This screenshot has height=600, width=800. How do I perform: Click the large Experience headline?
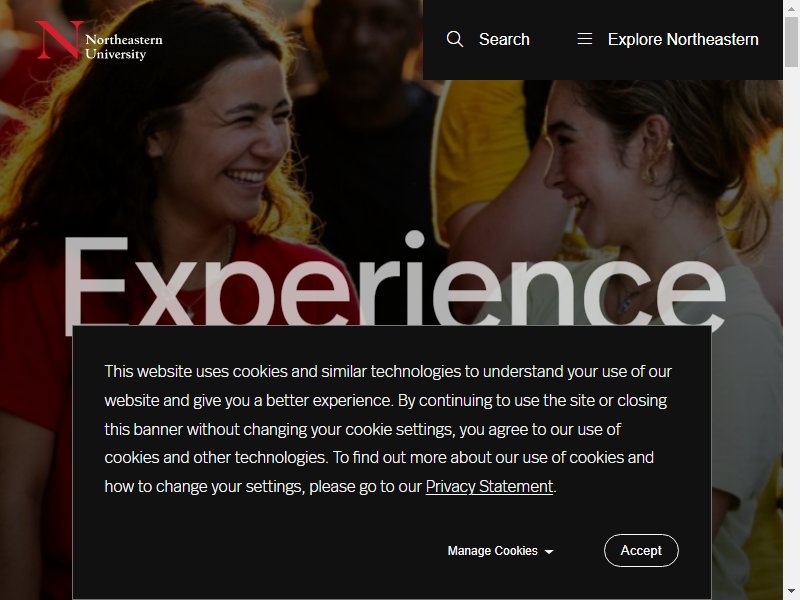[394, 281]
